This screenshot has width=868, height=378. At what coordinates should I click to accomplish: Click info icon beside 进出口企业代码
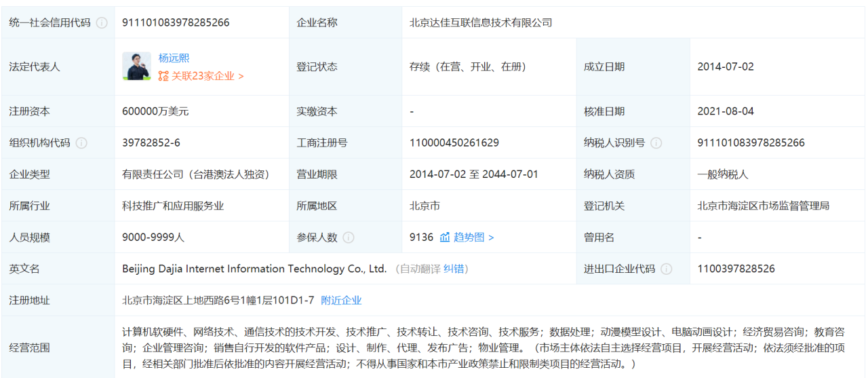[x=667, y=269]
